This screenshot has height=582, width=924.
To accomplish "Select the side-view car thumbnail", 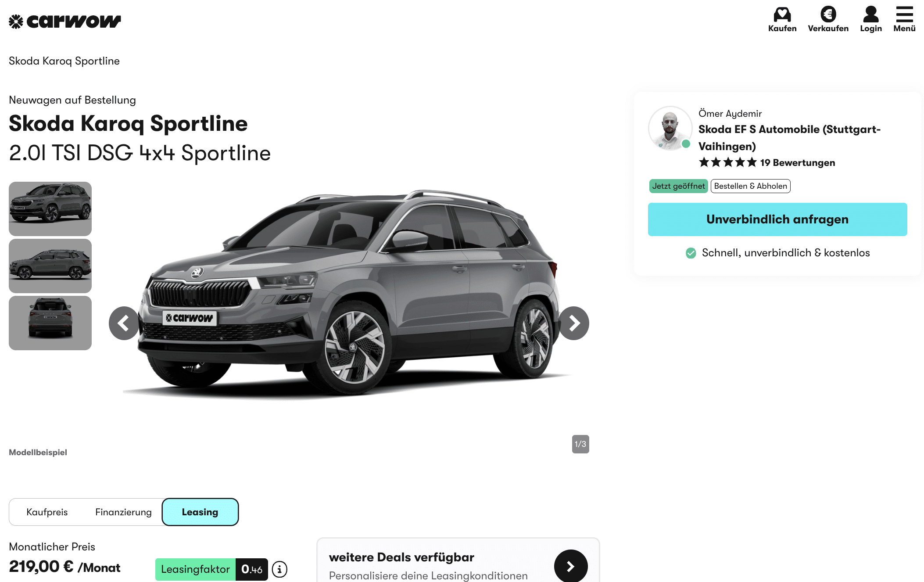I will tap(50, 266).
